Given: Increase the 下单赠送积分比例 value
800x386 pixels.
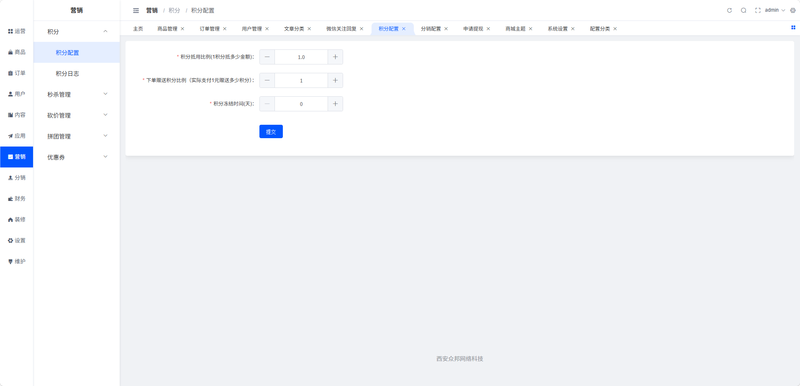Looking at the screenshot, I should click(x=335, y=81).
